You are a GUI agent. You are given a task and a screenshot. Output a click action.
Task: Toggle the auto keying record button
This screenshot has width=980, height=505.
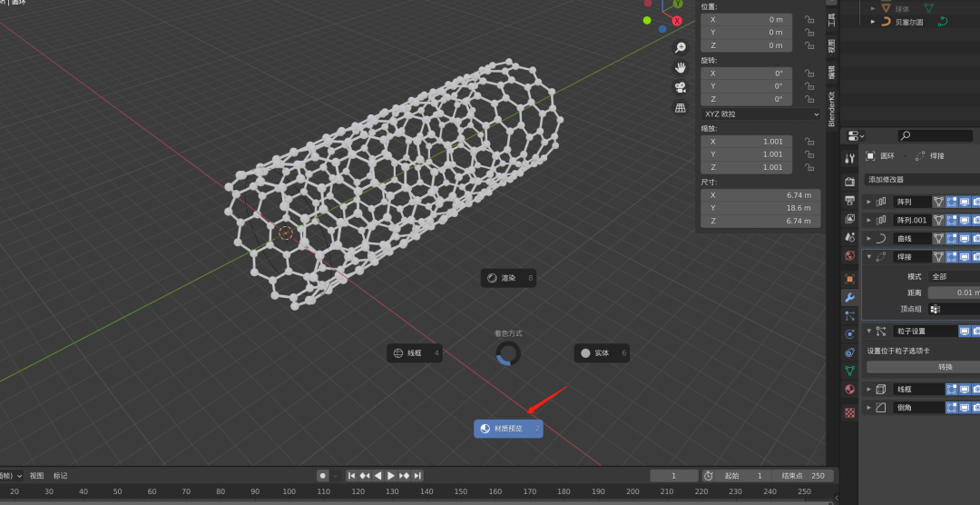(x=323, y=476)
